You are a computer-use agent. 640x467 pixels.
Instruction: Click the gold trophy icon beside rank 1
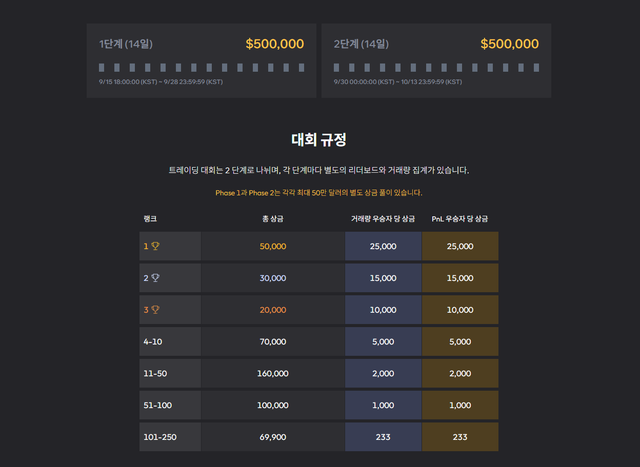[155, 246]
